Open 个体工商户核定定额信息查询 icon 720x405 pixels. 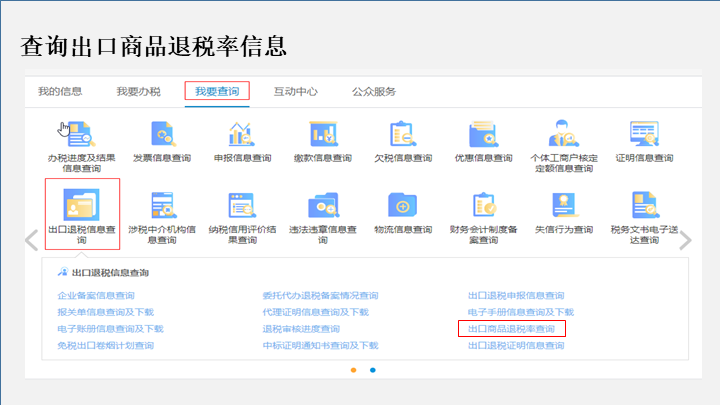tap(564, 133)
